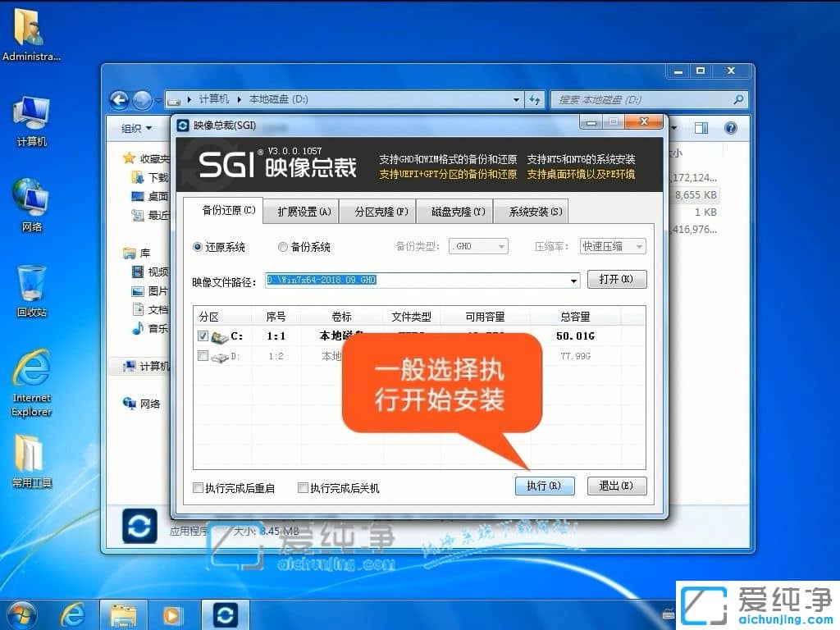Open Windows Explorer from the taskbar
The image size is (840, 630).
[123, 614]
